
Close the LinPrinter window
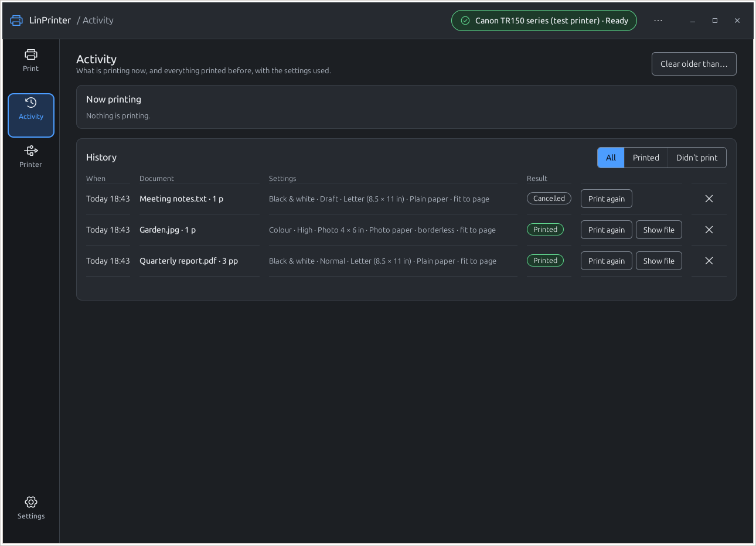coord(737,21)
